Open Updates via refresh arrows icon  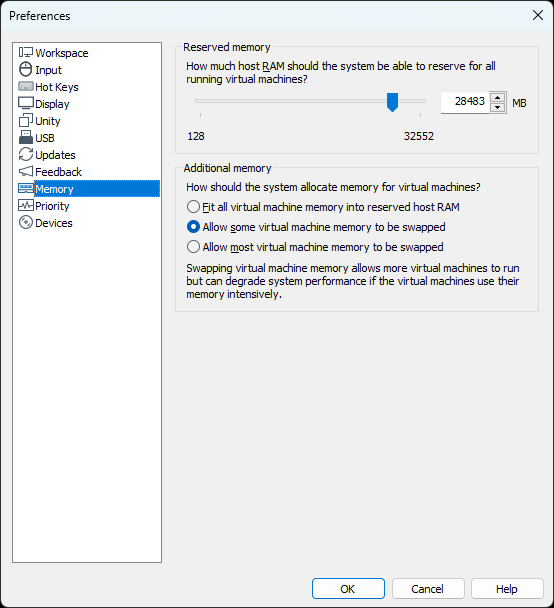pyautogui.click(x=26, y=154)
